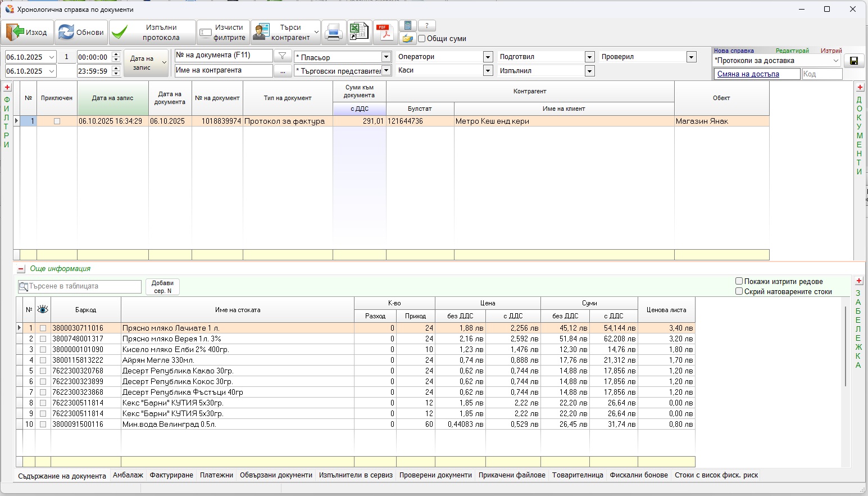This screenshot has width=868, height=496.
Task: Click the Изход exit button
Action: [x=28, y=33]
